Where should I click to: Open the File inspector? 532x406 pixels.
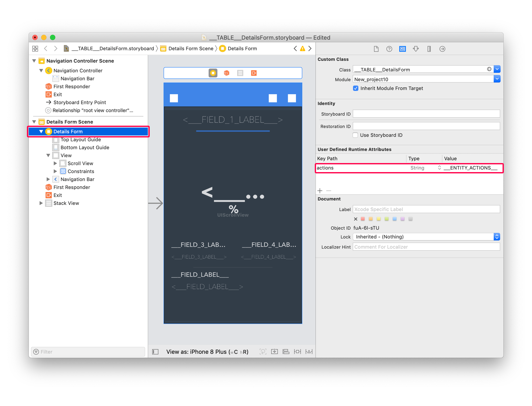(x=376, y=49)
